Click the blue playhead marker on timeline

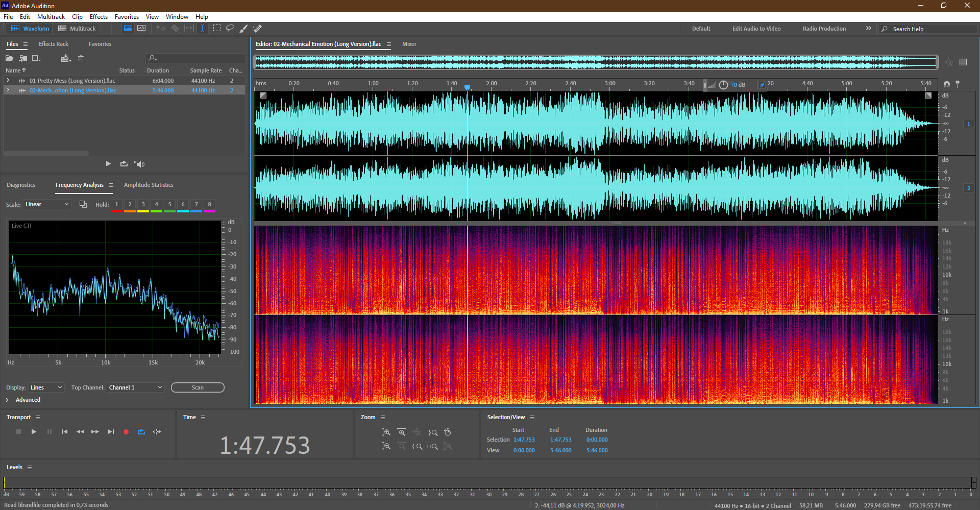click(467, 87)
